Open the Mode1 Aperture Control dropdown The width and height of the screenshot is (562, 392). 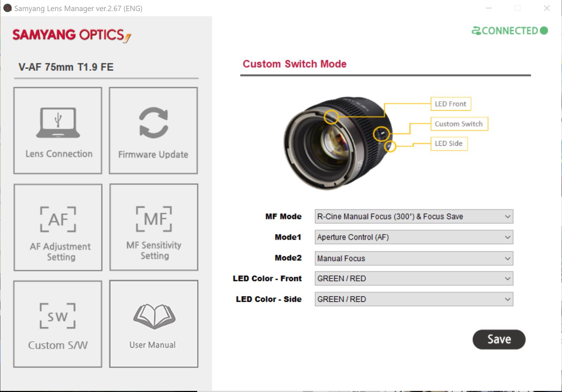(413, 237)
